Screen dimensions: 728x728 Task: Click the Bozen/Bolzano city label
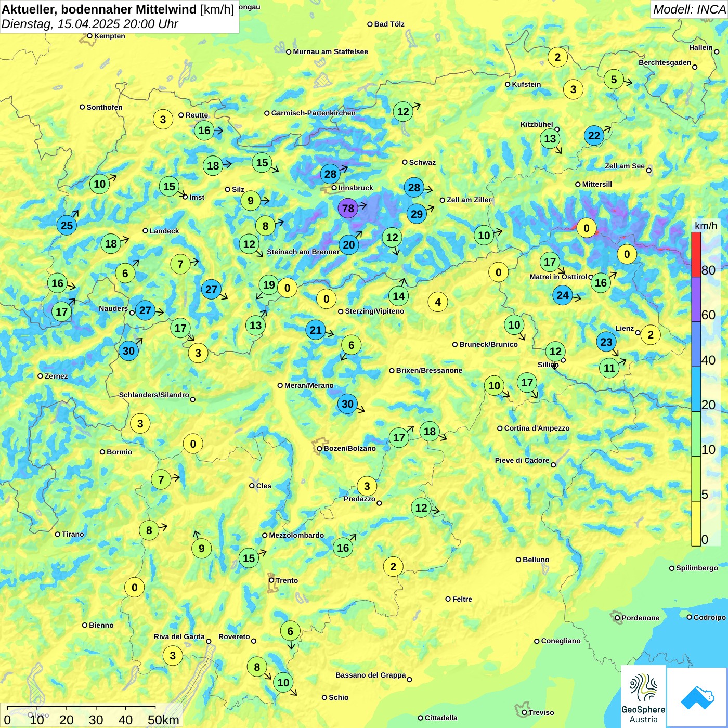pos(349,448)
